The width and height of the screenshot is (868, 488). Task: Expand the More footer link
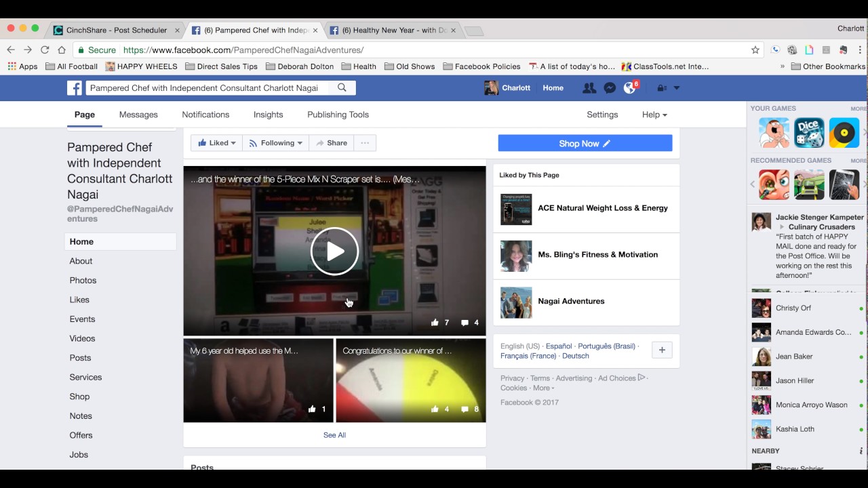[544, 388]
